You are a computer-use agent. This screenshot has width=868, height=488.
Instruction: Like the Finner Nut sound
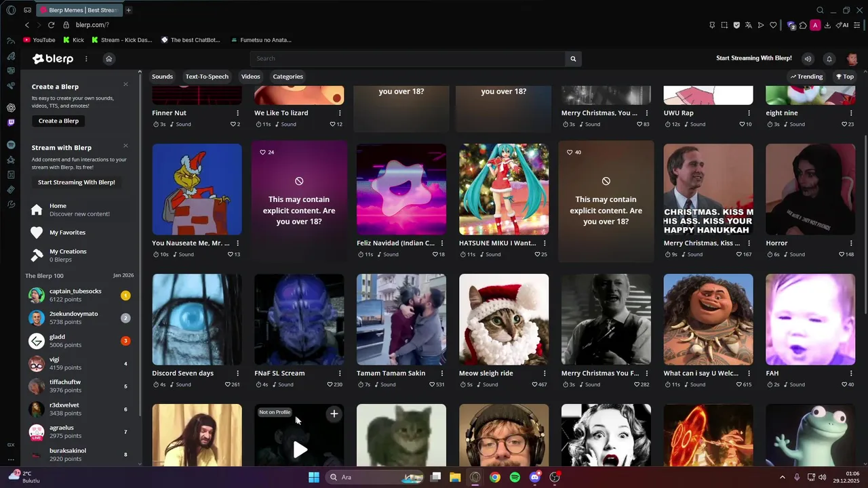232,124
